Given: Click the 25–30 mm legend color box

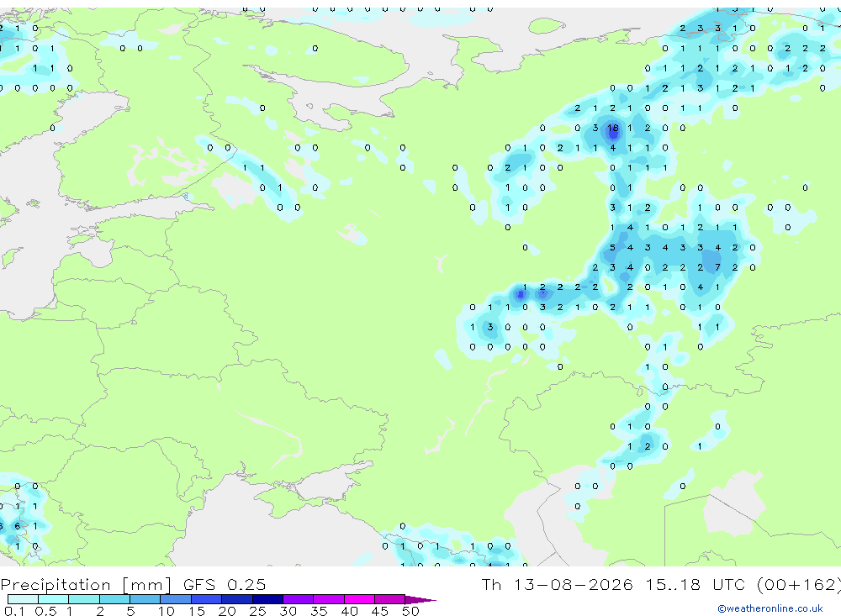Looking at the screenshot, I should click(x=267, y=599).
